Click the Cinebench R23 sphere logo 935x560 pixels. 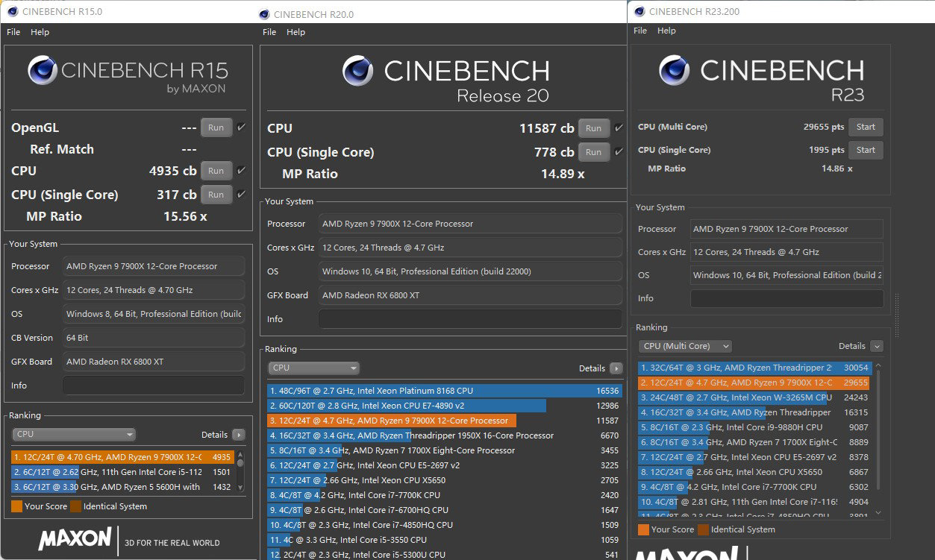[674, 70]
